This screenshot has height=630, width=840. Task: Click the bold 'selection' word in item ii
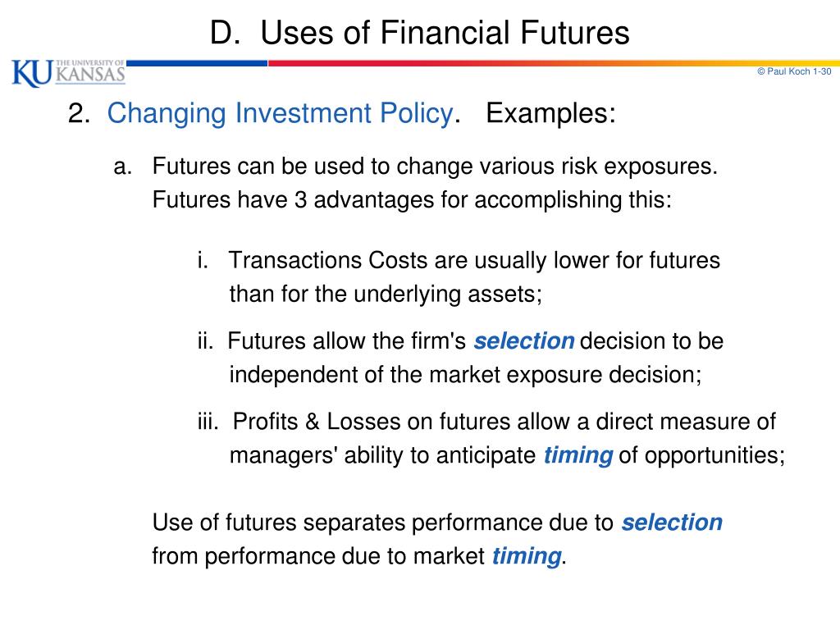(x=524, y=341)
